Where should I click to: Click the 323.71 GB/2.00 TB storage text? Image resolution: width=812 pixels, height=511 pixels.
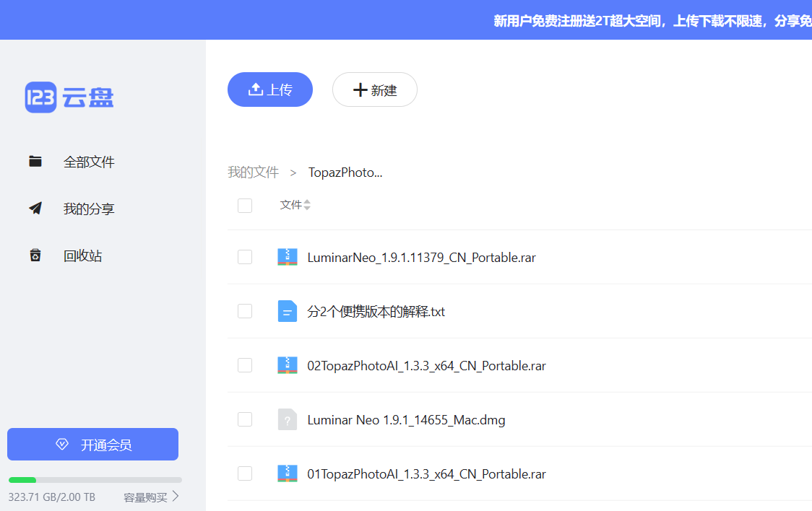[x=52, y=497]
